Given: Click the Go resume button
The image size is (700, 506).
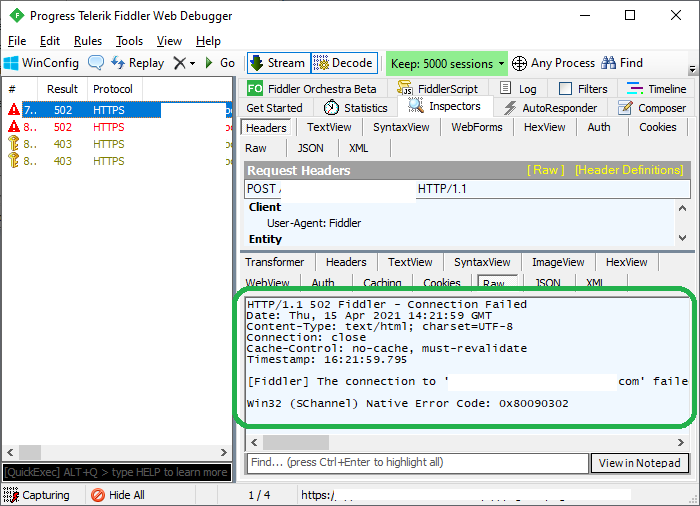Looking at the screenshot, I should pyautogui.click(x=220, y=63).
